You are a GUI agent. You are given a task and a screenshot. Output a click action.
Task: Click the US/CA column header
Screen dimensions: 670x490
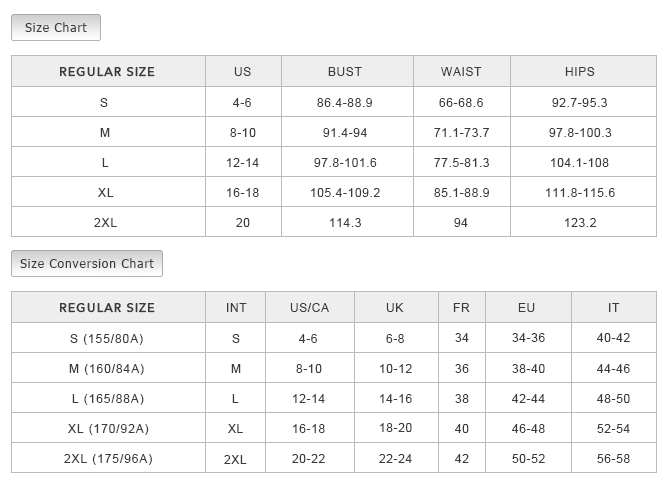pyautogui.click(x=309, y=308)
